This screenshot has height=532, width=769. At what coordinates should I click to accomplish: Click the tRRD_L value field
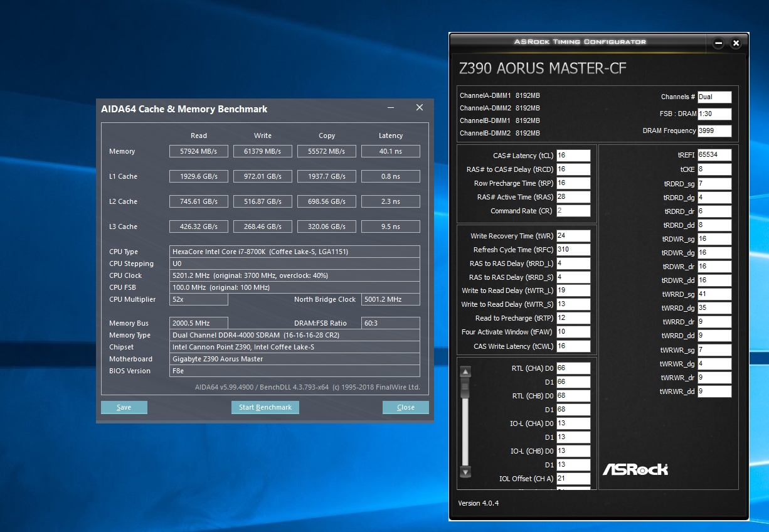(573, 263)
